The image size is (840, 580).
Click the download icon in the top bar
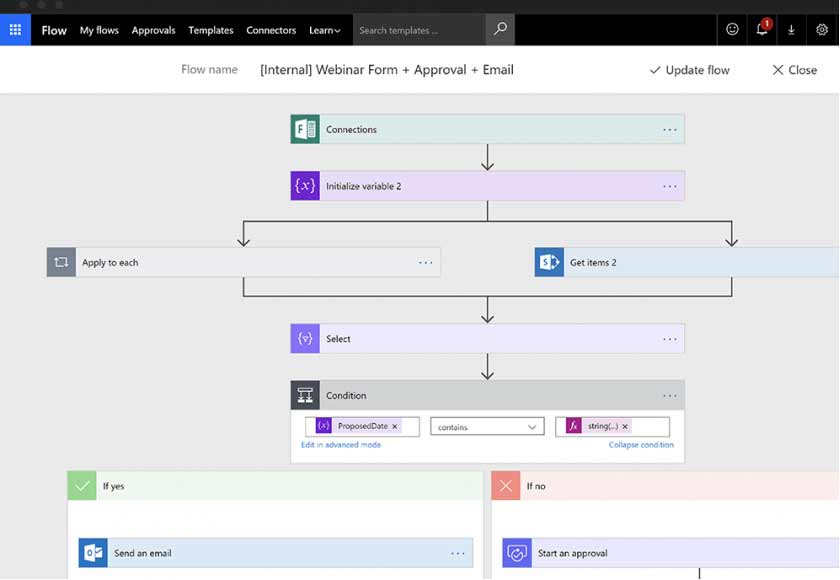coord(792,29)
